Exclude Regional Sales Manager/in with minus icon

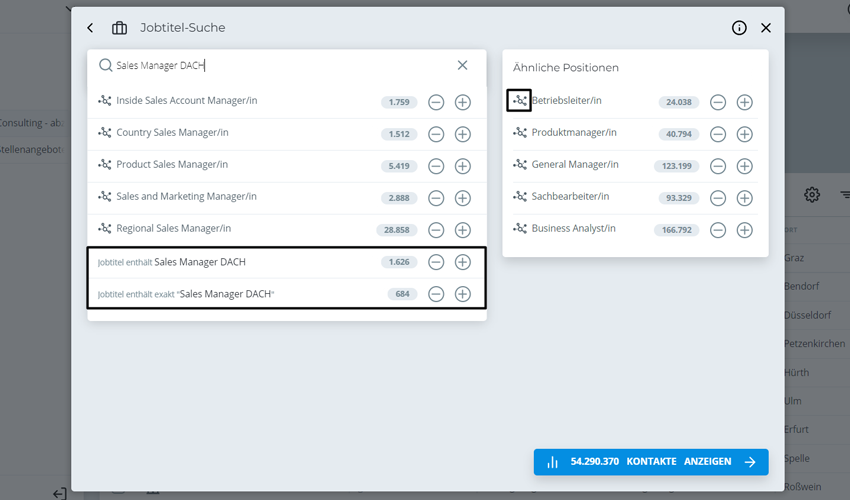[436, 230]
